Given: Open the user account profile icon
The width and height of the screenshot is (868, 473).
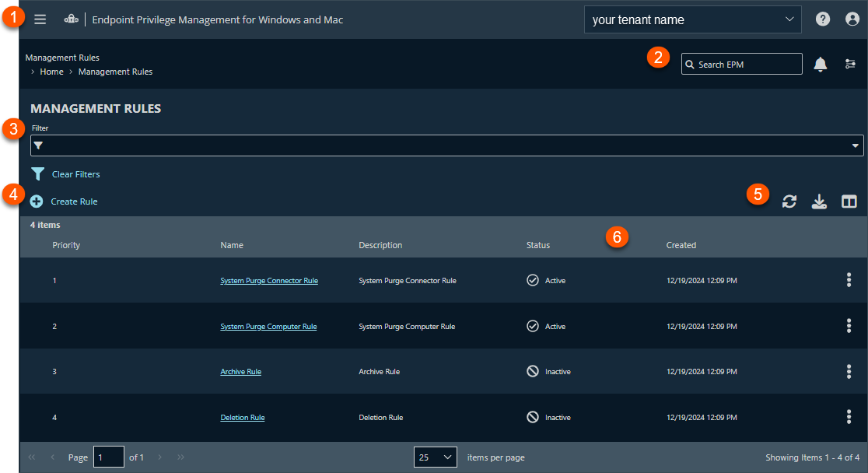Looking at the screenshot, I should pos(852,19).
